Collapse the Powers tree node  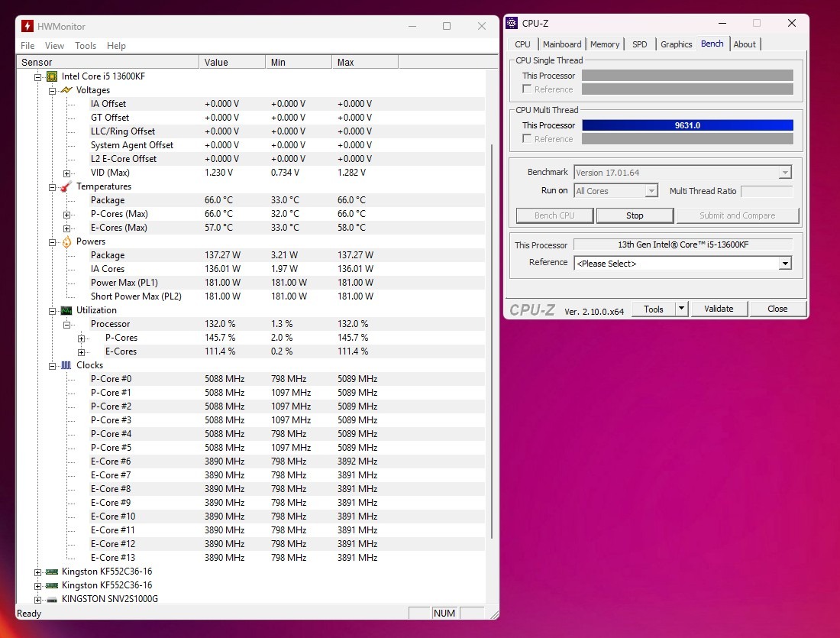tap(53, 242)
